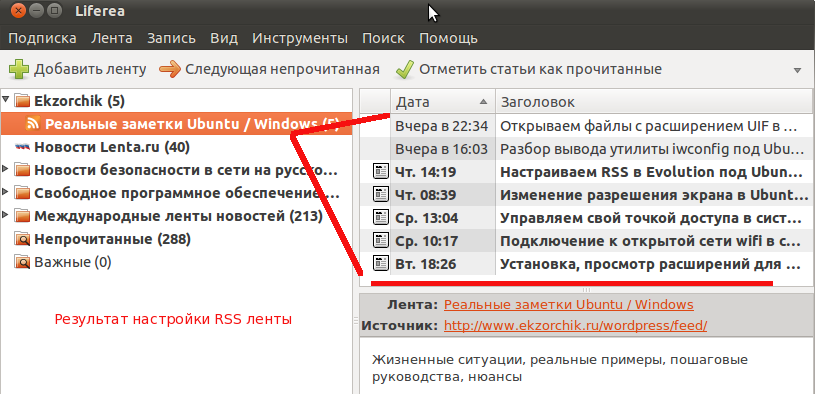Open the ekzorchik.ru wordpress feed source link
This screenshot has height=394, width=815.
pyautogui.click(x=575, y=326)
